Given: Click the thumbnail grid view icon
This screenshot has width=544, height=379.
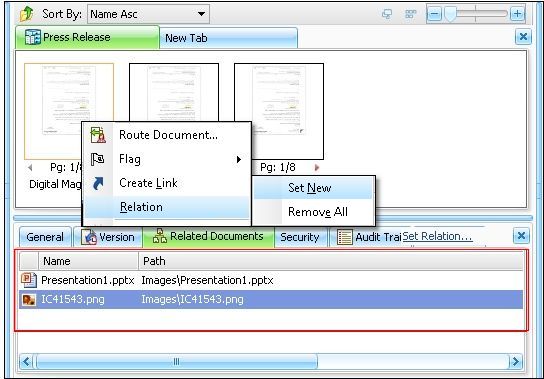Looking at the screenshot, I should (x=410, y=14).
